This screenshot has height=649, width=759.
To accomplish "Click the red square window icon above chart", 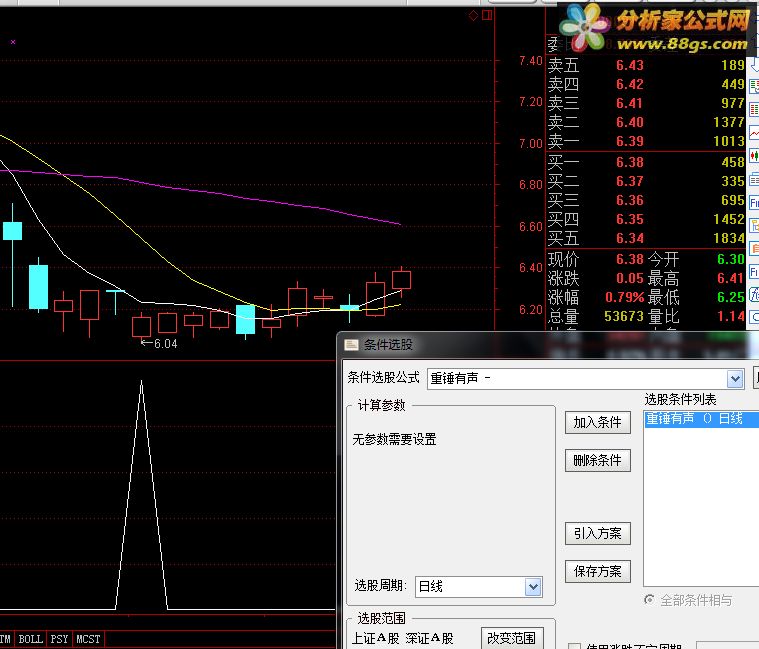I will (x=487, y=15).
